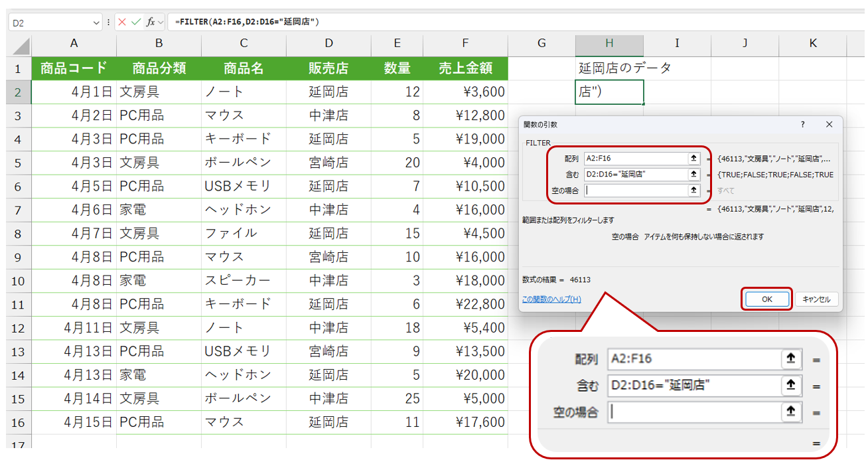This screenshot has height=470, width=868.
Task: Select all cells with the corner triangle
Action: 19,45
